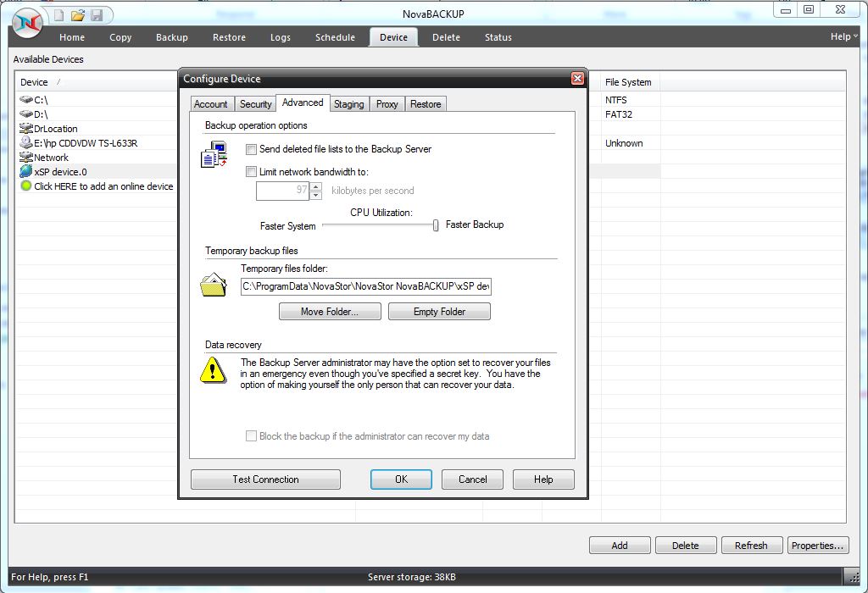Open the Help dropdown in ribbon
The image size is (868, 593).
[843, 36]
